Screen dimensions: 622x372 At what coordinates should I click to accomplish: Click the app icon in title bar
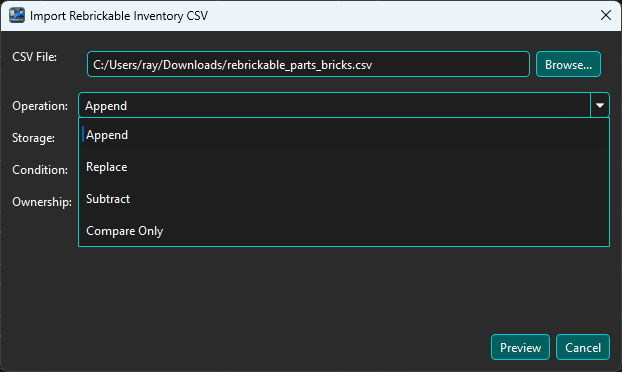(17, 15)
